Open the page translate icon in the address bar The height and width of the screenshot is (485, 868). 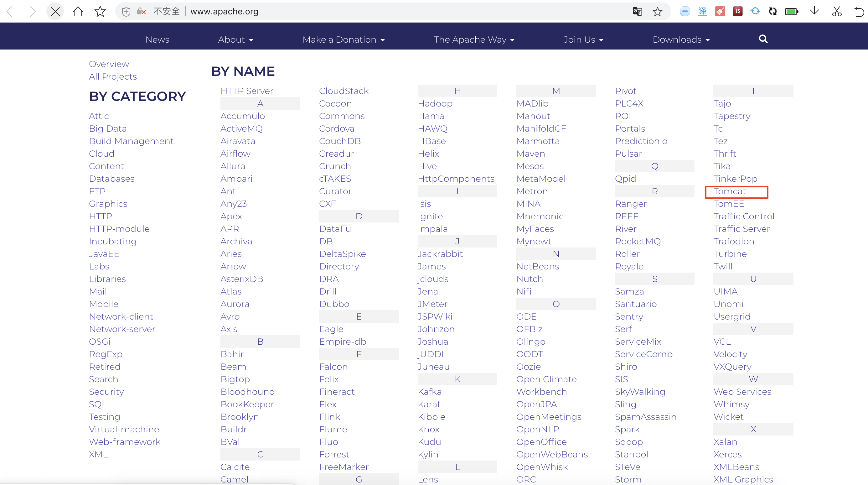click(x=637, y=12)
